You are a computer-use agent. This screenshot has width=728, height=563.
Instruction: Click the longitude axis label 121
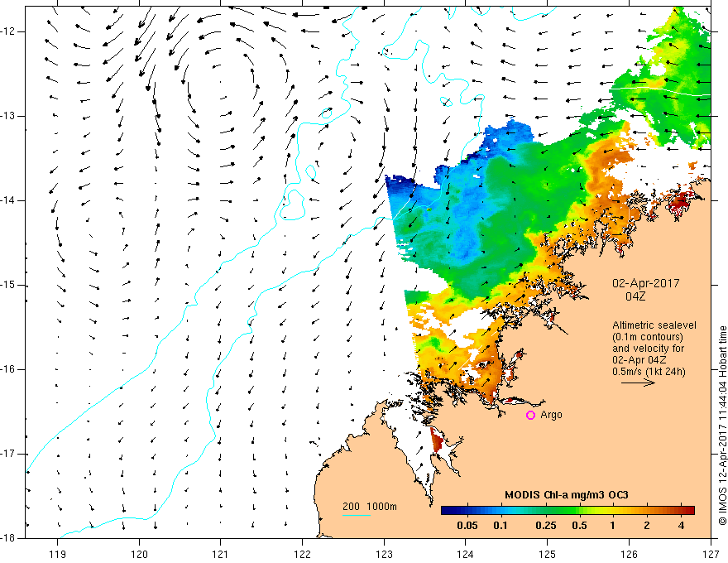pos(221,554)
